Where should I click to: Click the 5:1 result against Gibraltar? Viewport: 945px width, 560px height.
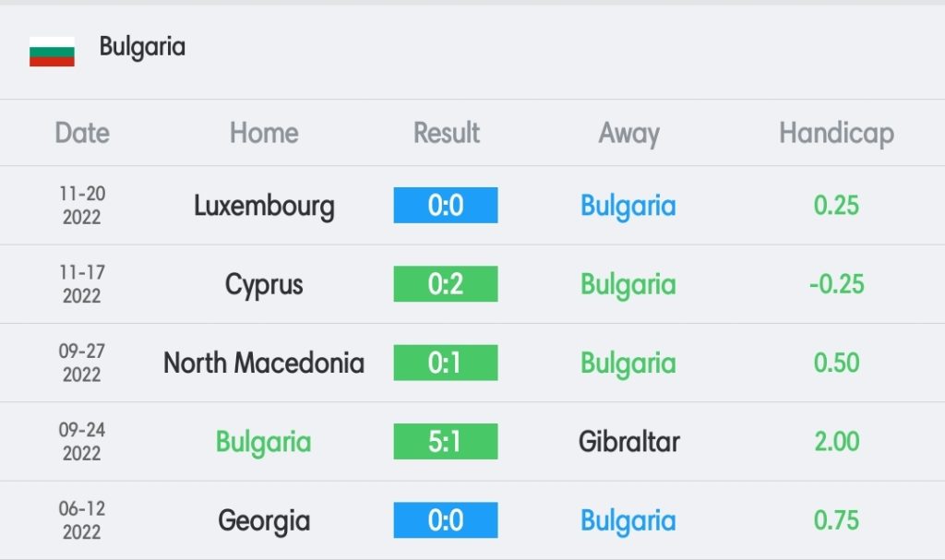(x=446, y=441)
